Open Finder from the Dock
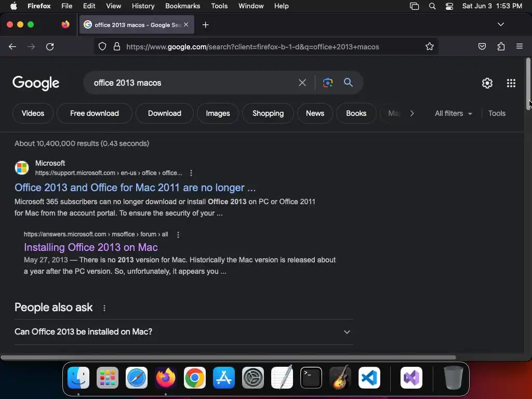The width and height of the screenshot is (532, 399). click(x=78, y=378)
